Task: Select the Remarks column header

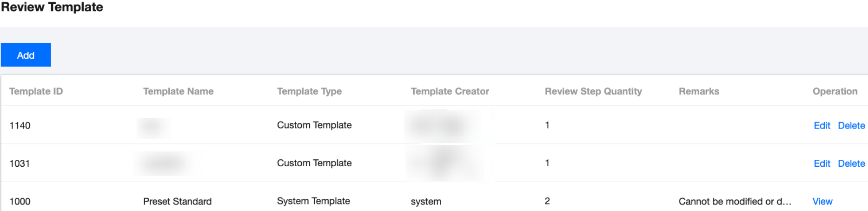Action: (698, 91)
